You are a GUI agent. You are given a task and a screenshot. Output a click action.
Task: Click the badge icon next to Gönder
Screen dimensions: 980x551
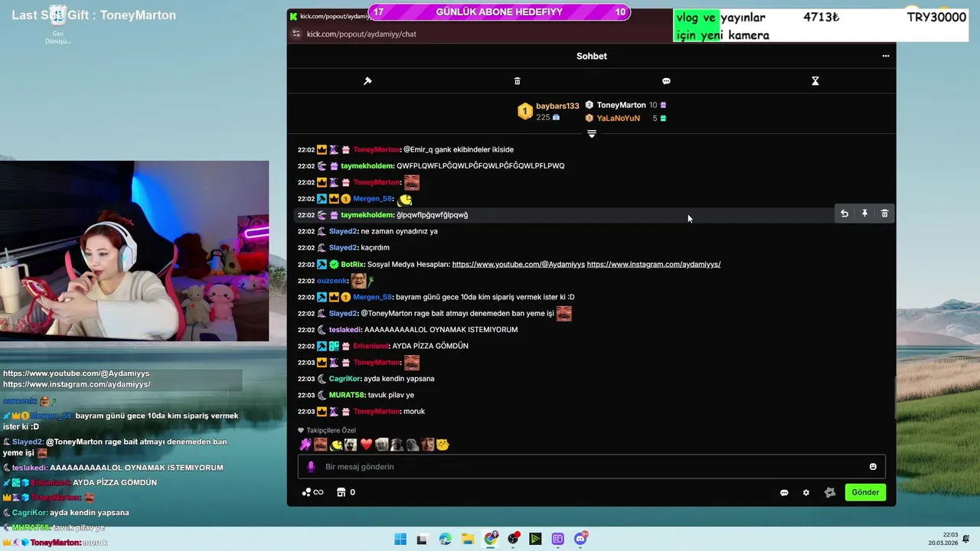(830, 493)
